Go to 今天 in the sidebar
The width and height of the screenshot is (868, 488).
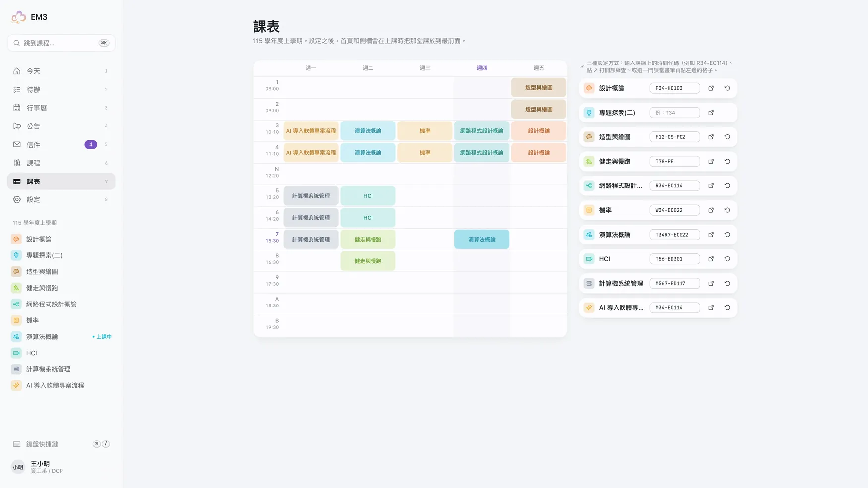(x=61, y=71)
